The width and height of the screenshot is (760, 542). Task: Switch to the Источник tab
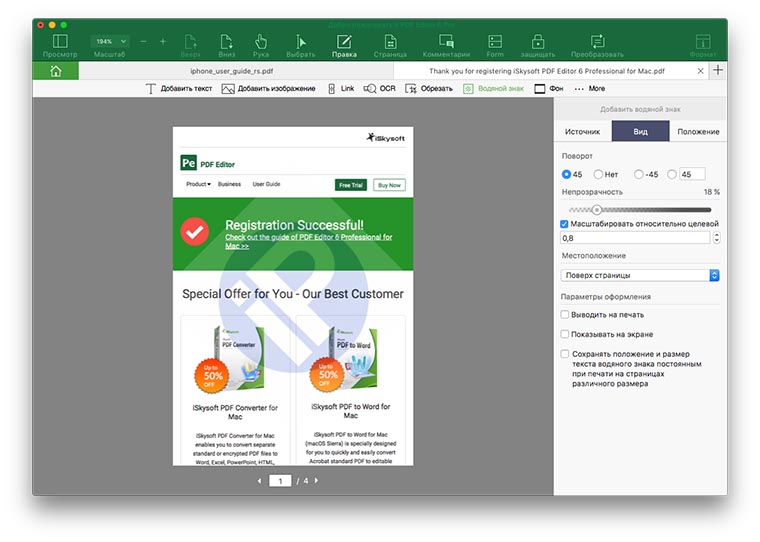pos(583,131)
